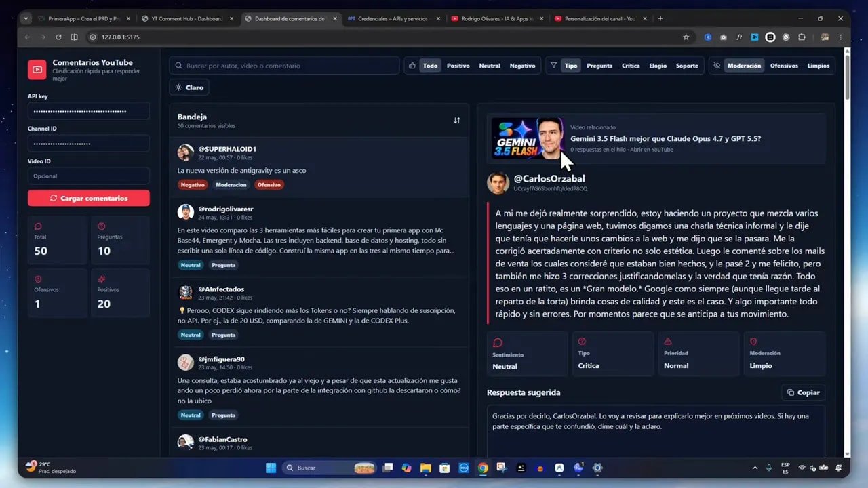The image size is (868, 488).
Task: Open the Gemini 3.5 Flash video thumbnail
Action: 528,138
